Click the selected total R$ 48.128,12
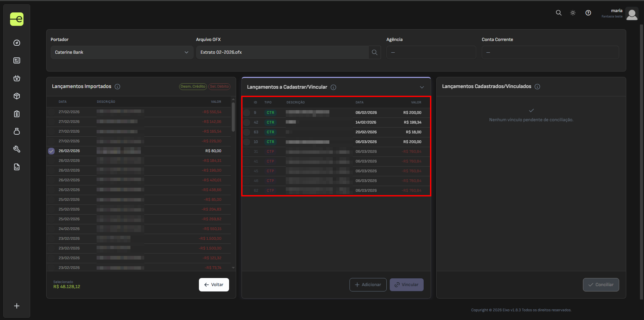 67,287
